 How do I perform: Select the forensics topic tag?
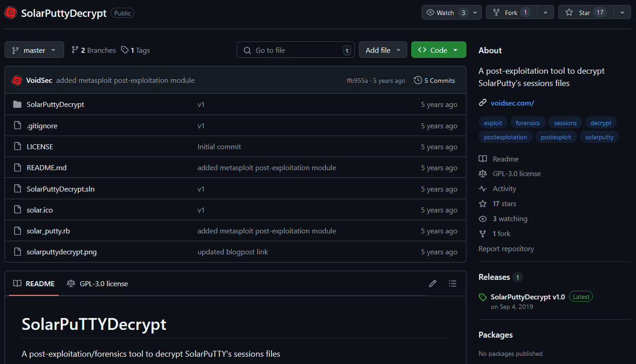(x=528, y=123)
